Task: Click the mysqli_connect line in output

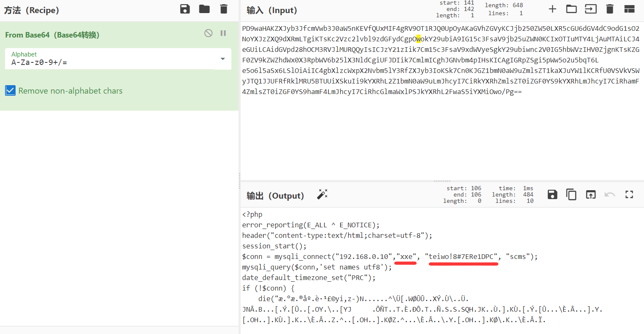Action: [390, 256]
